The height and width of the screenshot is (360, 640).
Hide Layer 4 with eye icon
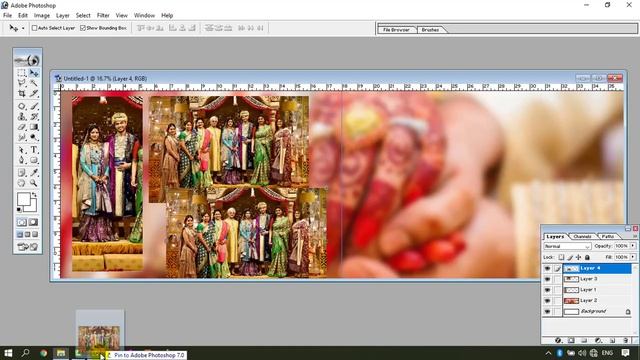coord(547,268)
